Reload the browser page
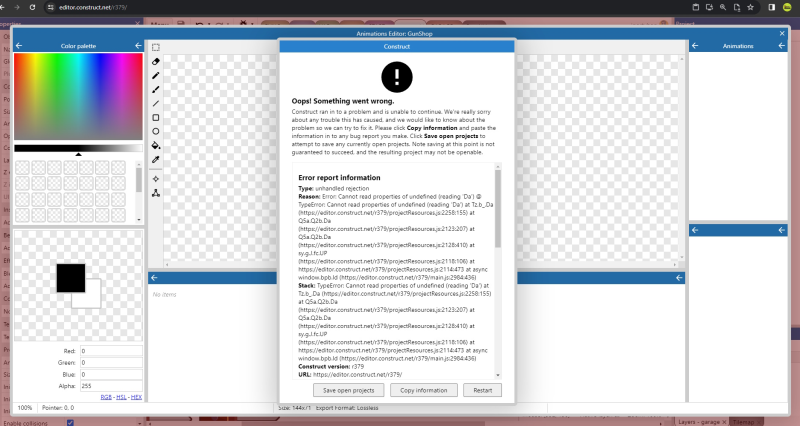 [x=32, y=7]
